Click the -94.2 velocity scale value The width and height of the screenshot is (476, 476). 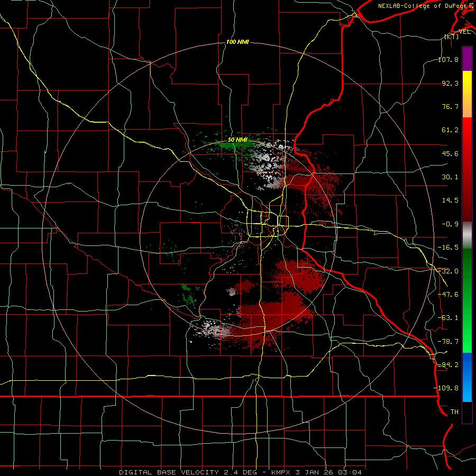[x=448, y=364]
